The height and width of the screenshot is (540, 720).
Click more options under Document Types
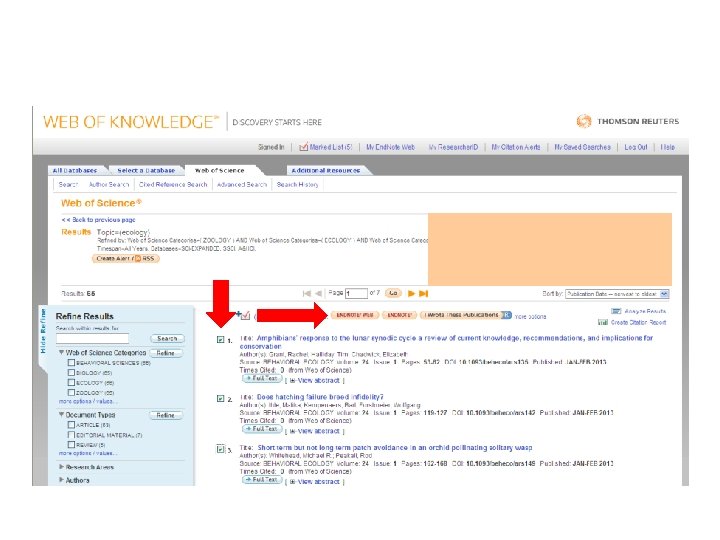pos(88,453)
